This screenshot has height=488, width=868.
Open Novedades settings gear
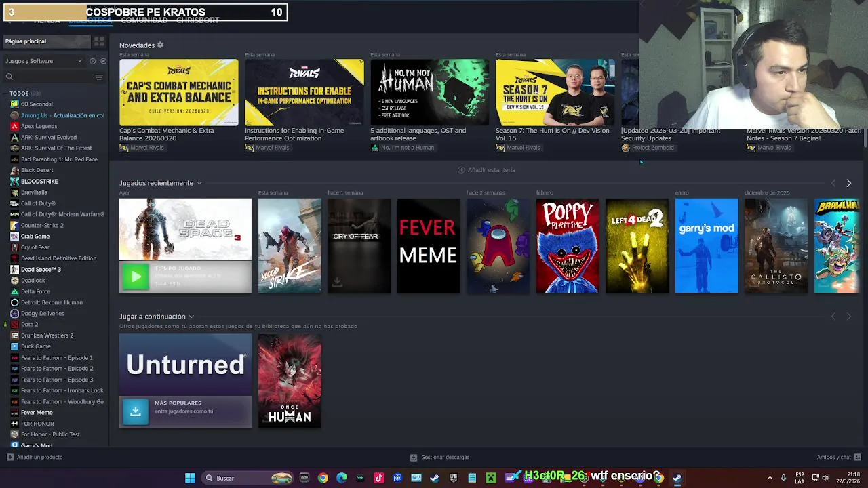(161, 45)
